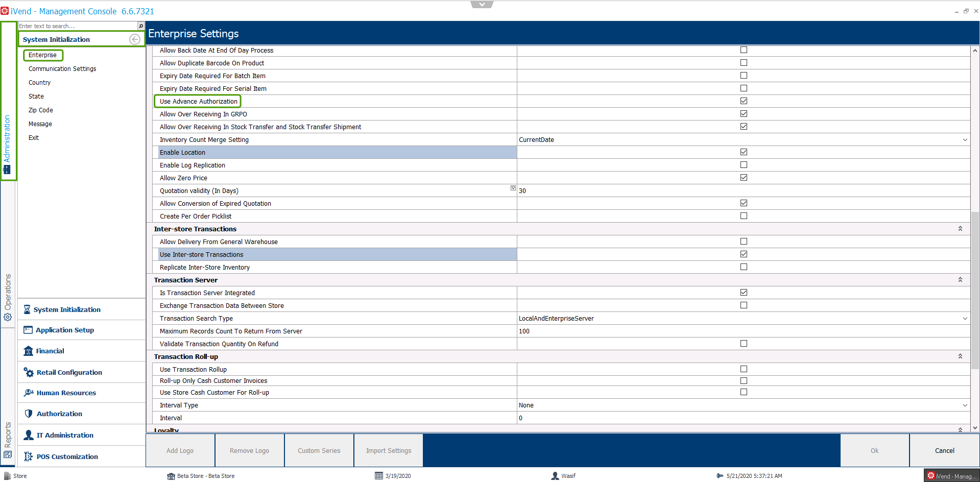Screen dimensions: 980x482
Task: Enable Create Per Order Picklist
Action: [744, 216]
